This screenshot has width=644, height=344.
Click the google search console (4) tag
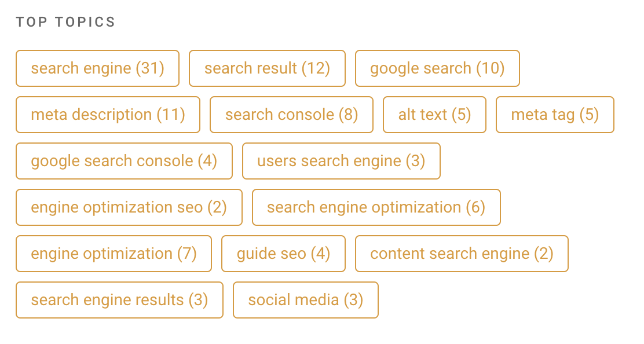pyautogui.click(x=124, y=161)
